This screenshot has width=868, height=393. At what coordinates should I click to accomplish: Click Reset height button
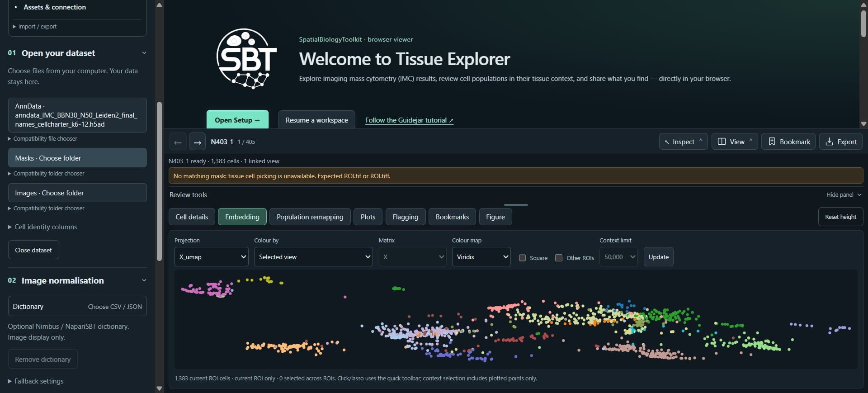click(x=840, y=217)
